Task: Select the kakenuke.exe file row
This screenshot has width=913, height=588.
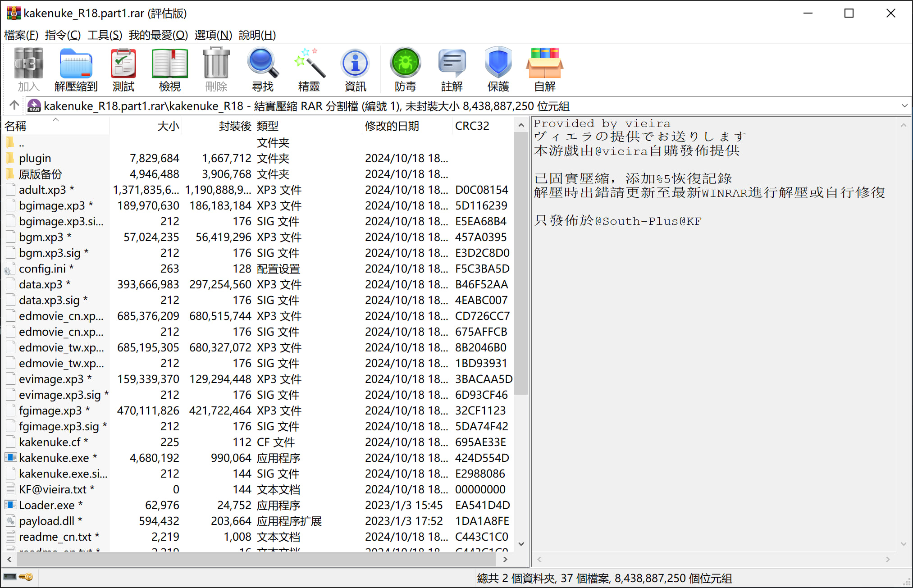Action: click(x=54, y=458)
